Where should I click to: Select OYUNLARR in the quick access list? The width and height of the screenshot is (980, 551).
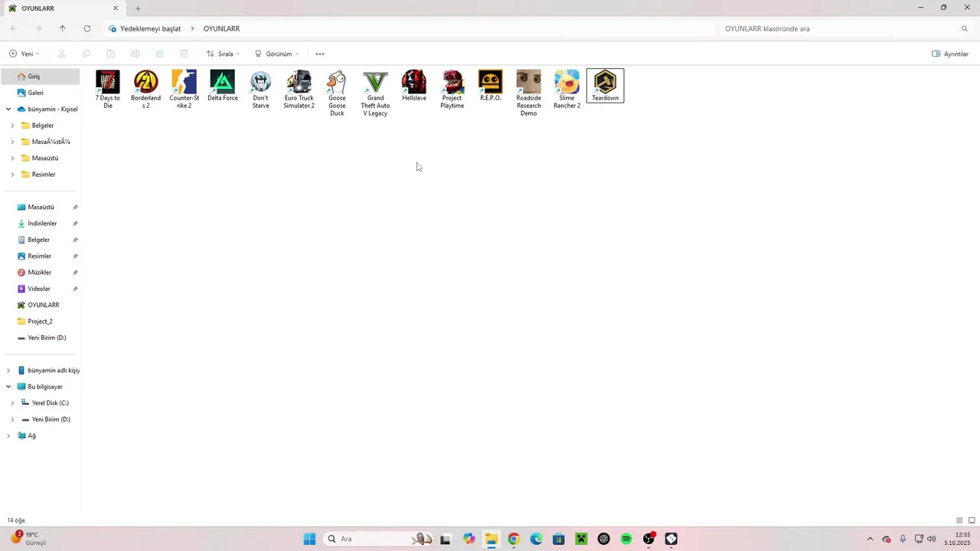[42, 305]
